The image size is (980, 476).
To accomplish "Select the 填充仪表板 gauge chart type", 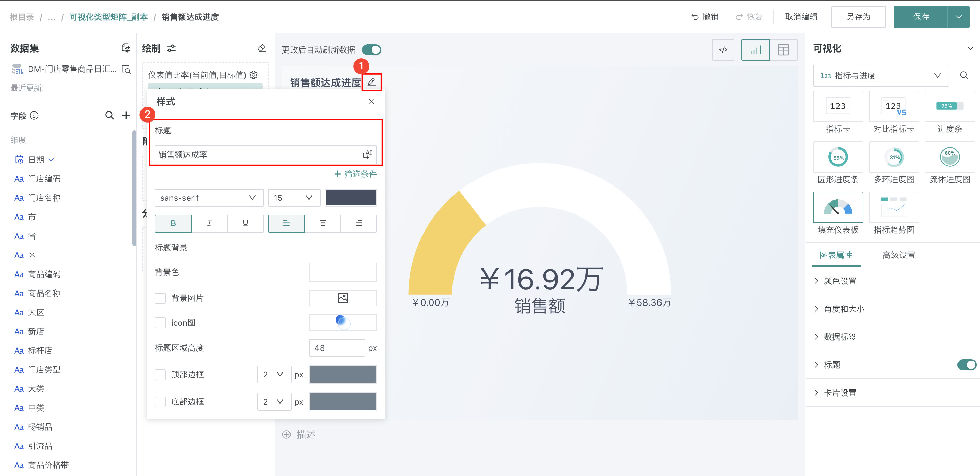I will point(838,208).
